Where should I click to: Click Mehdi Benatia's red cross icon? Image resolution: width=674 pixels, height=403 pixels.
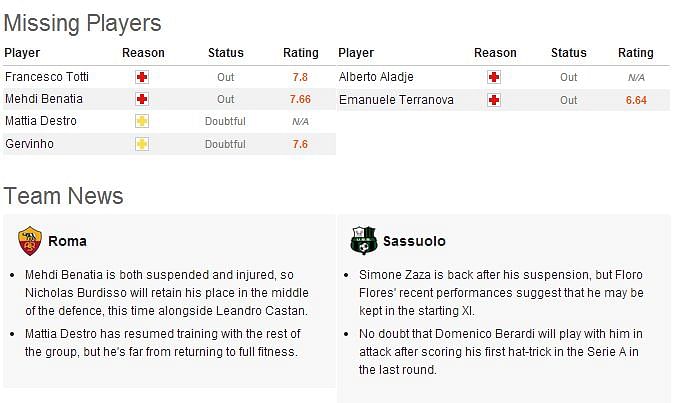coord(142,100)
